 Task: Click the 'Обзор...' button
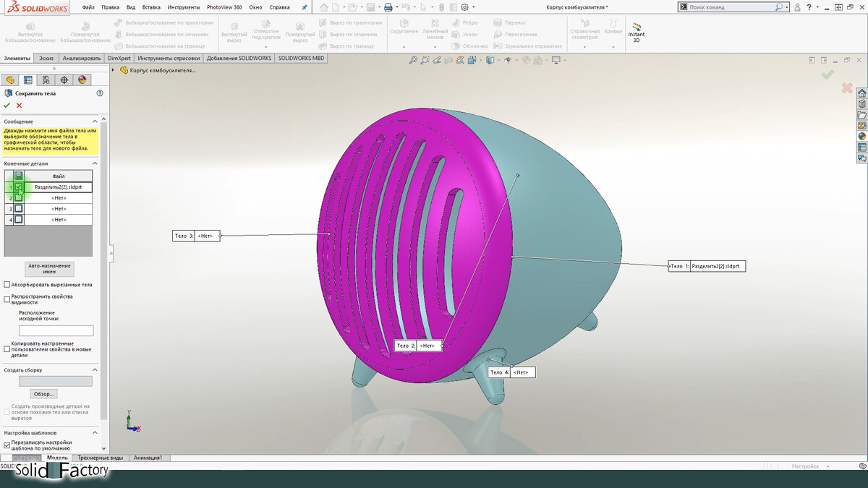[43, 394]
